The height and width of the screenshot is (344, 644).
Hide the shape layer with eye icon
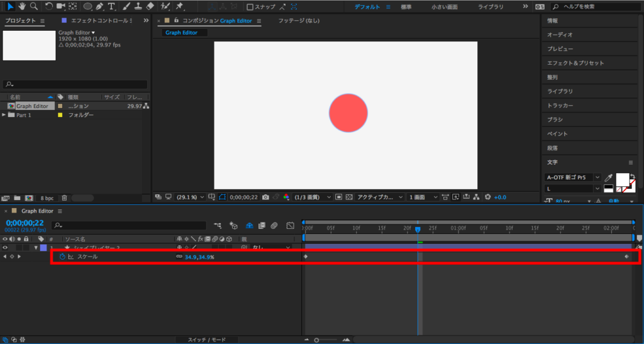pyautogui.click(x=6, y=248)
